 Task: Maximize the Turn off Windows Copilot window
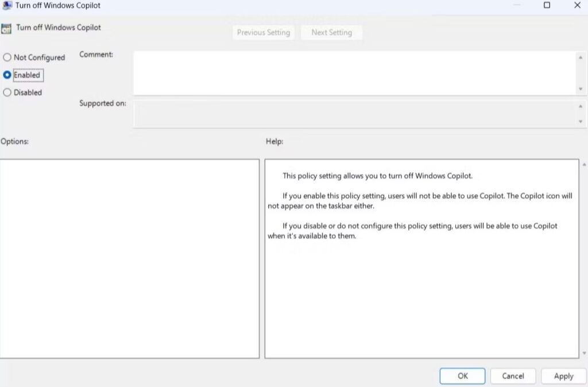547,5
